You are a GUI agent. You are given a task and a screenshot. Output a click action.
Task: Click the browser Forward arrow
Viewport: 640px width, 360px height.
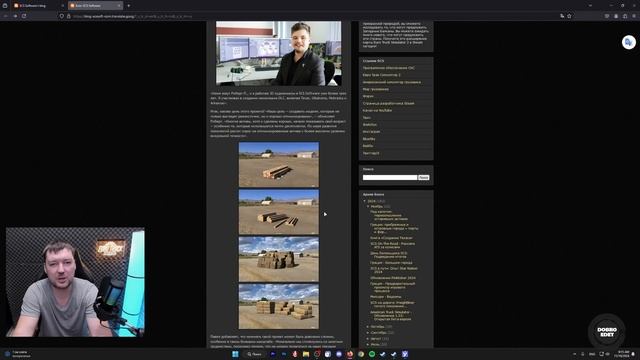[15, 16]
